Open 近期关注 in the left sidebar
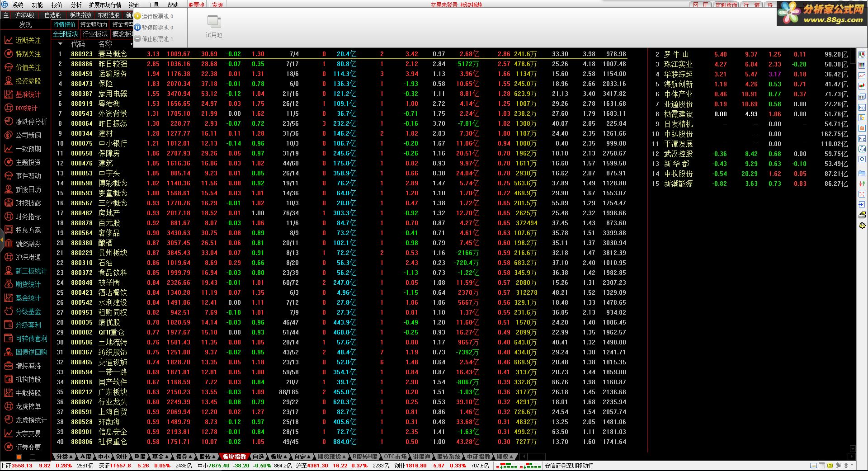The height and width of the screenshot is (471, 868). click(x=23, y=40)
